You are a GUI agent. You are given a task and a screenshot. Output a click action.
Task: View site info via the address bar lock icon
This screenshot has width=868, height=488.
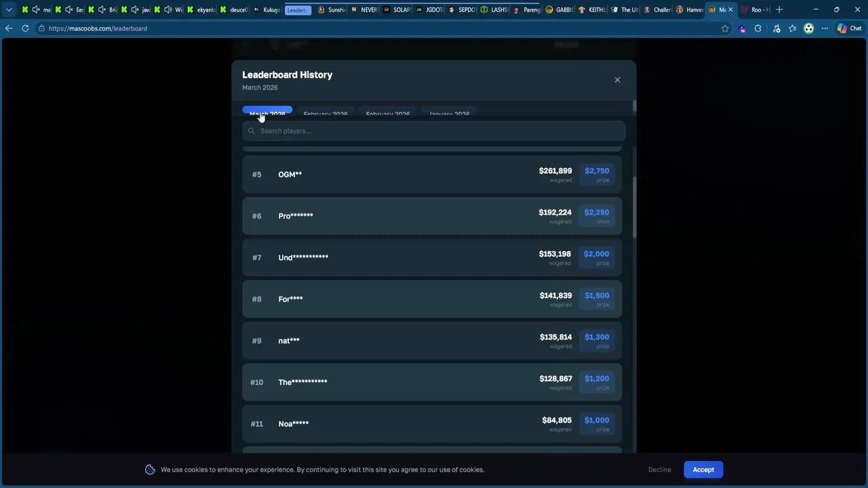(x=42, y=28)
